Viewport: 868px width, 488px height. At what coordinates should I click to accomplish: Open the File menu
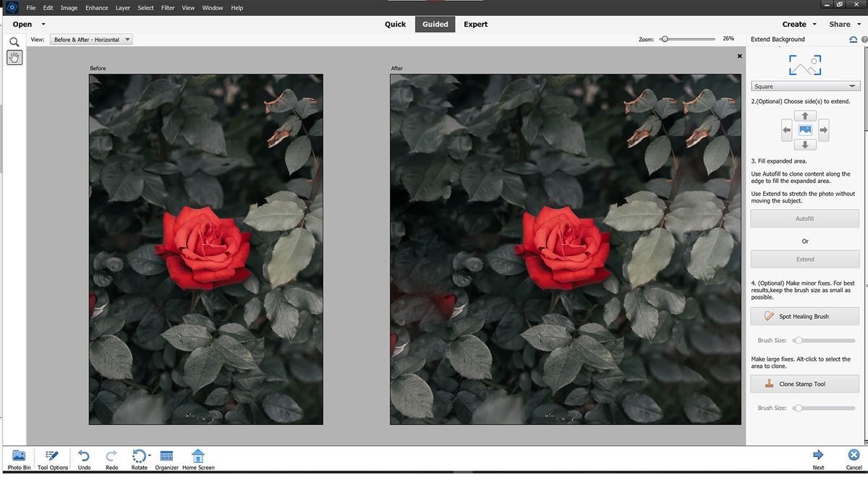point(31,8)
